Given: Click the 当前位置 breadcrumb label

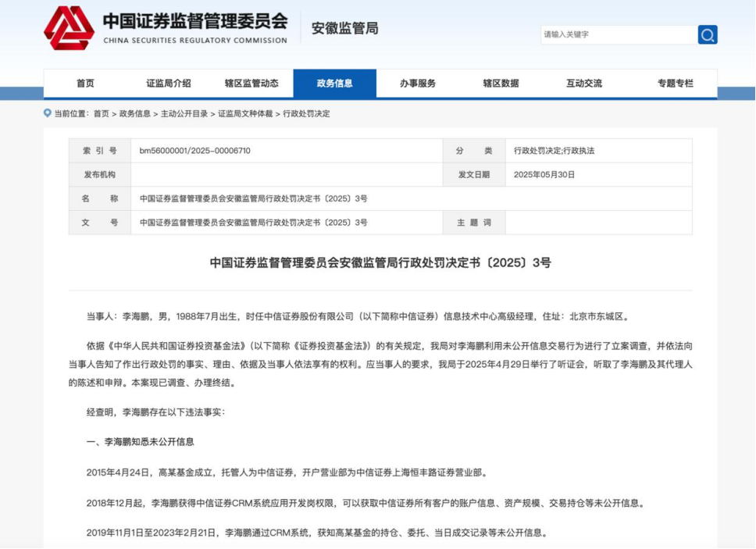Looking at the screenshot, I should 71,114.
